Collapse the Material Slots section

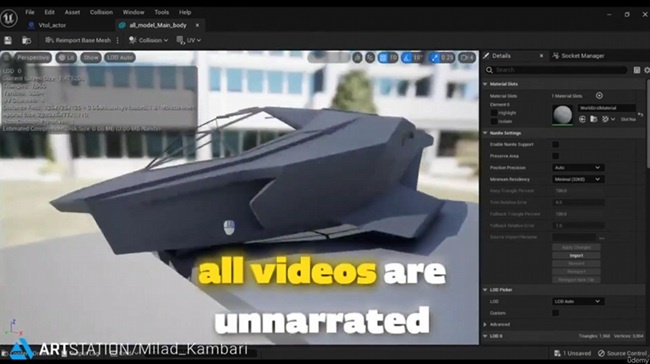485,84
